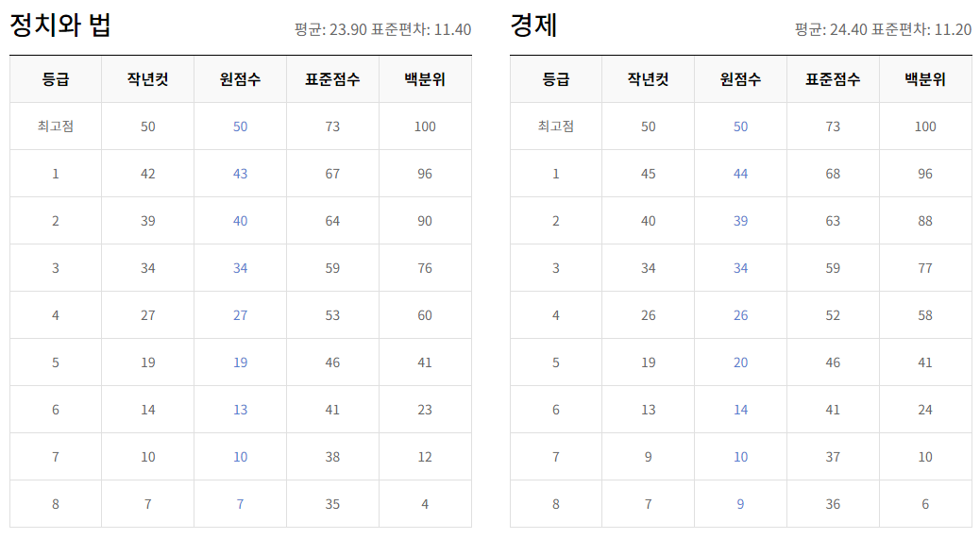Click 백분위 header in 경제 table
980x539 pixels.
point(925,79)
